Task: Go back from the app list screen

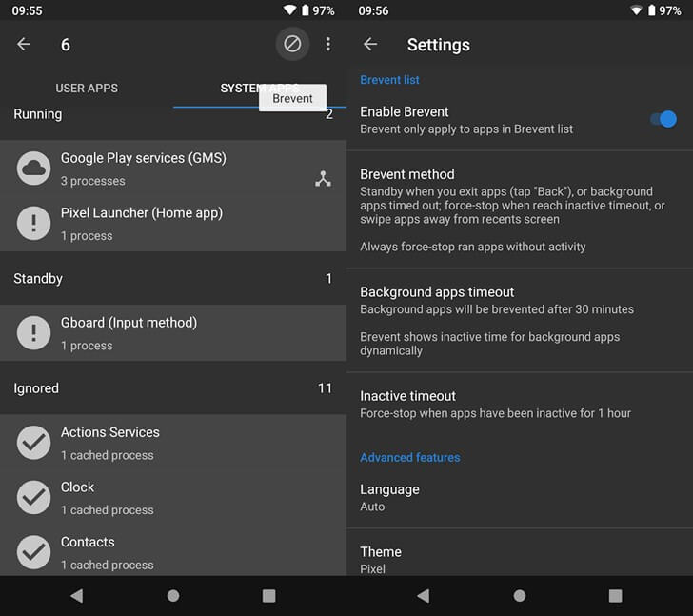Action: [x=24, y=44]
